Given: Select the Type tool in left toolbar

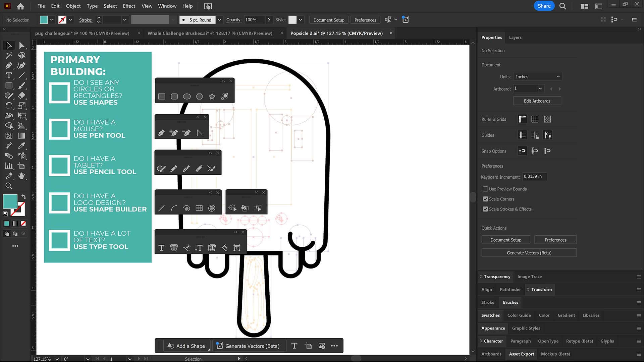Looking at the screenshot, I should (9, 75).
